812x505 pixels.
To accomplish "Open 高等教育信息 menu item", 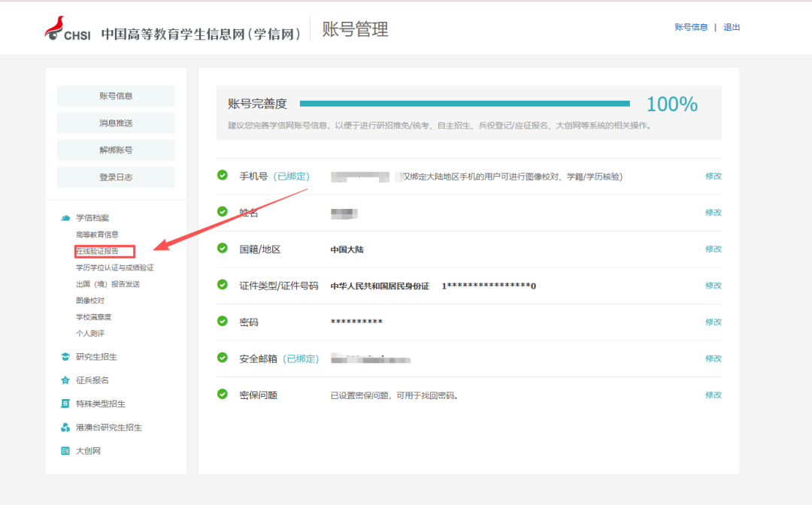I will (x=97, y=234).
